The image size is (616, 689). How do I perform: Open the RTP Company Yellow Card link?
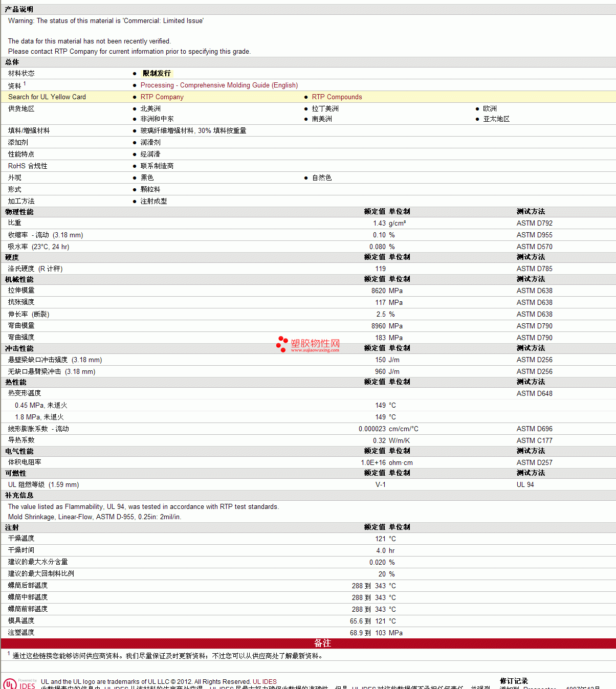(x=162, y=97)
